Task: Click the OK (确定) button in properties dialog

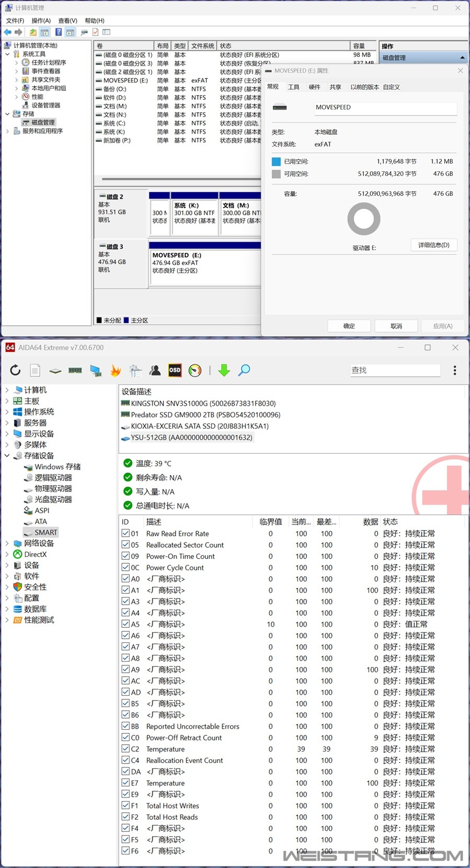Action: 349,326
